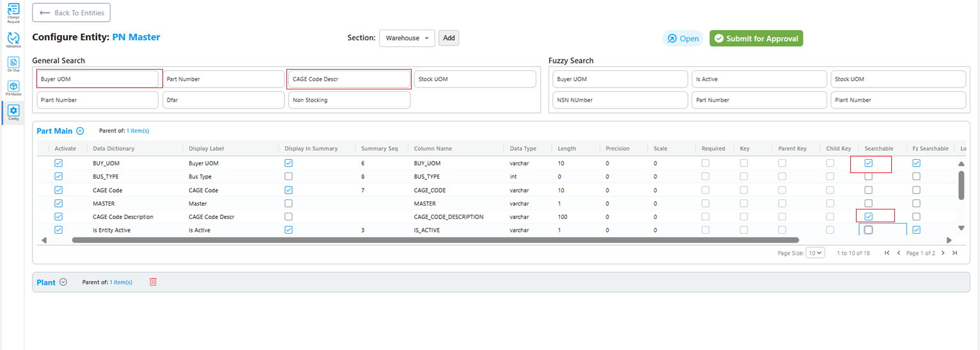Go to the first page of the grid

coord(887,253)
